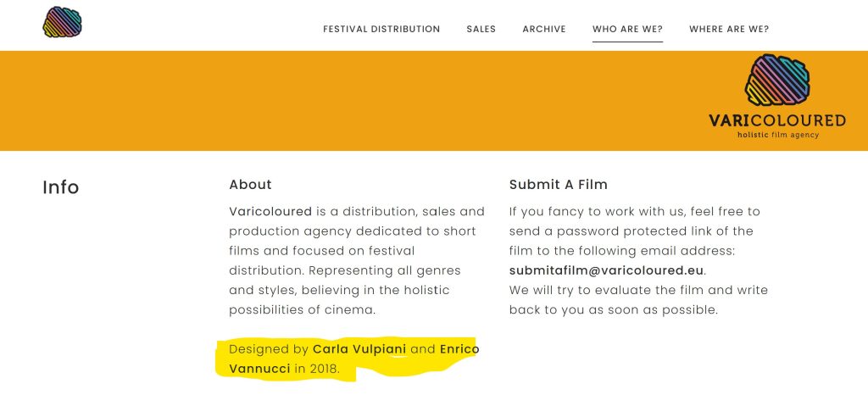Click the "Designed by" text in the highlighted credit
Viewport: 868px width, 395px height.
[268, 349]
